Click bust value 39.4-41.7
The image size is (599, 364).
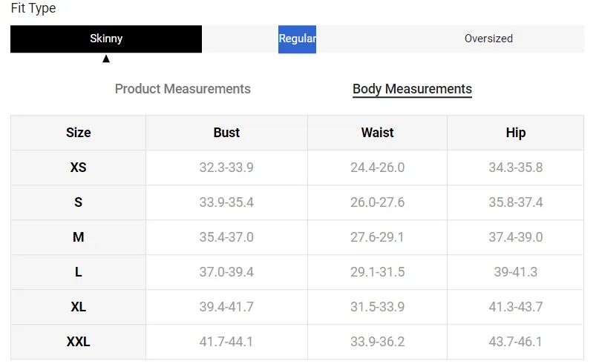[x=226, y=307]
